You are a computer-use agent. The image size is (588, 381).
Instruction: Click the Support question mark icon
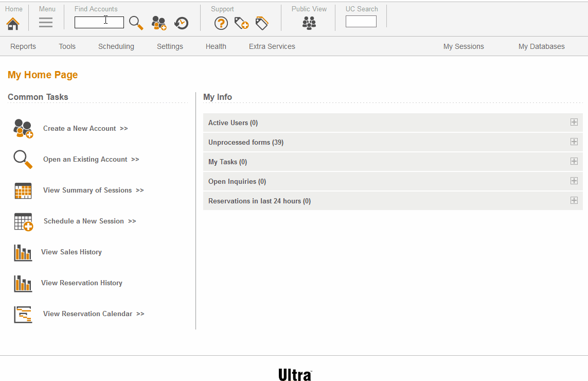pos(221,23)
